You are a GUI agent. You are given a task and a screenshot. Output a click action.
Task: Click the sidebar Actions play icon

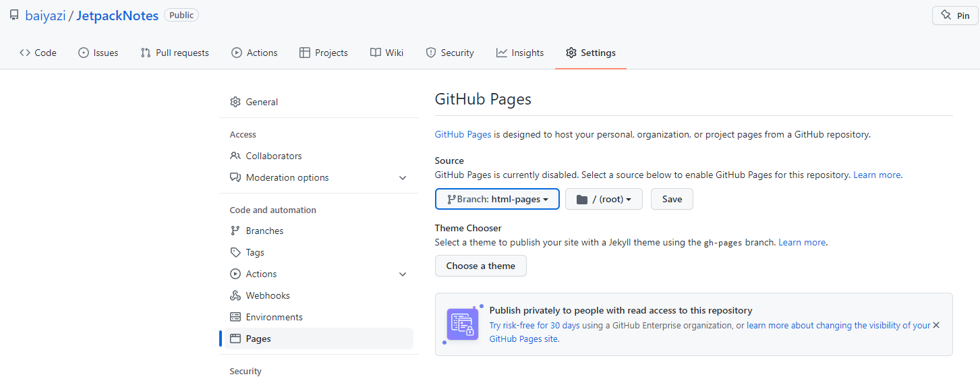[x=235, y=274]
